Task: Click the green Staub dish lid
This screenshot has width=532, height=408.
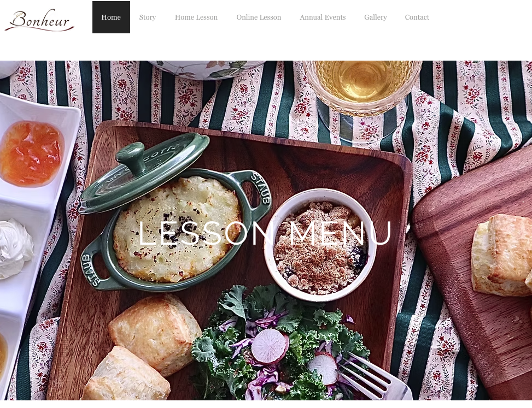Action: (143, 173)
